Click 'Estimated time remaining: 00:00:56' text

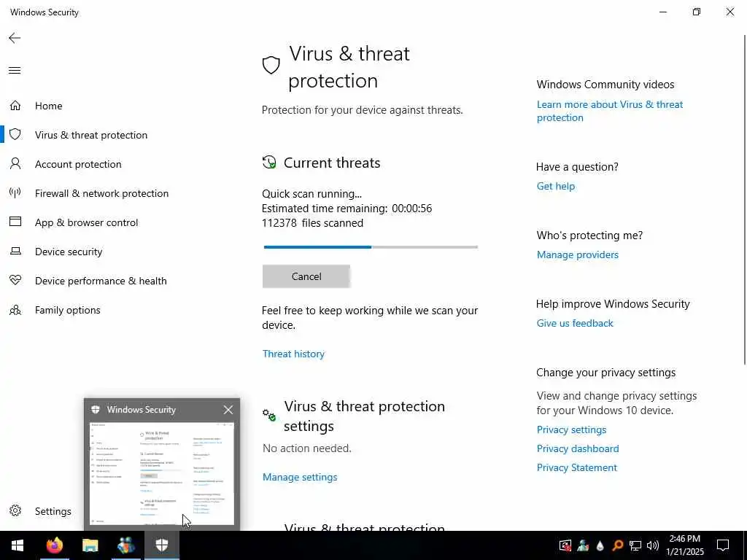347,208
